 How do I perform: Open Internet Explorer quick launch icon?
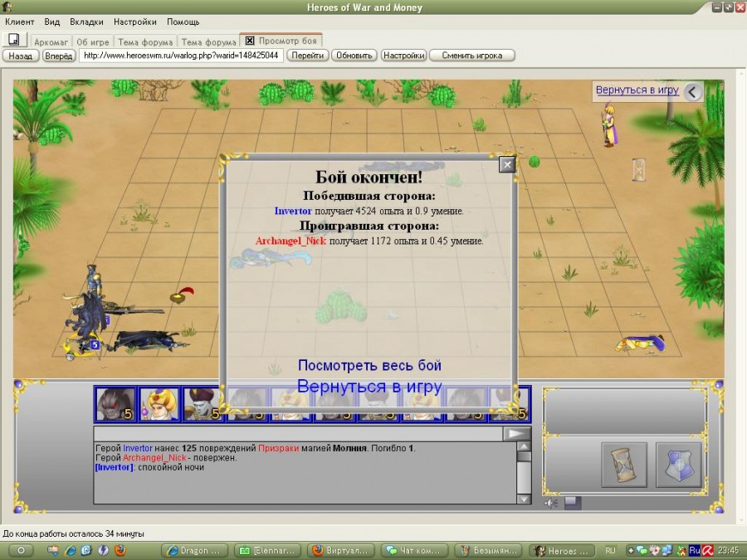pos(71,551)
